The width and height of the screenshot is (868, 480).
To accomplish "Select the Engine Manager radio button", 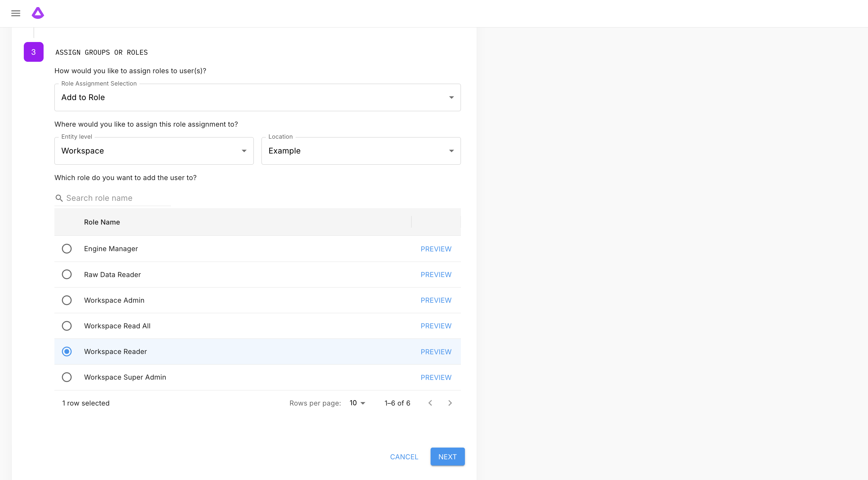I will click(67, 249).
